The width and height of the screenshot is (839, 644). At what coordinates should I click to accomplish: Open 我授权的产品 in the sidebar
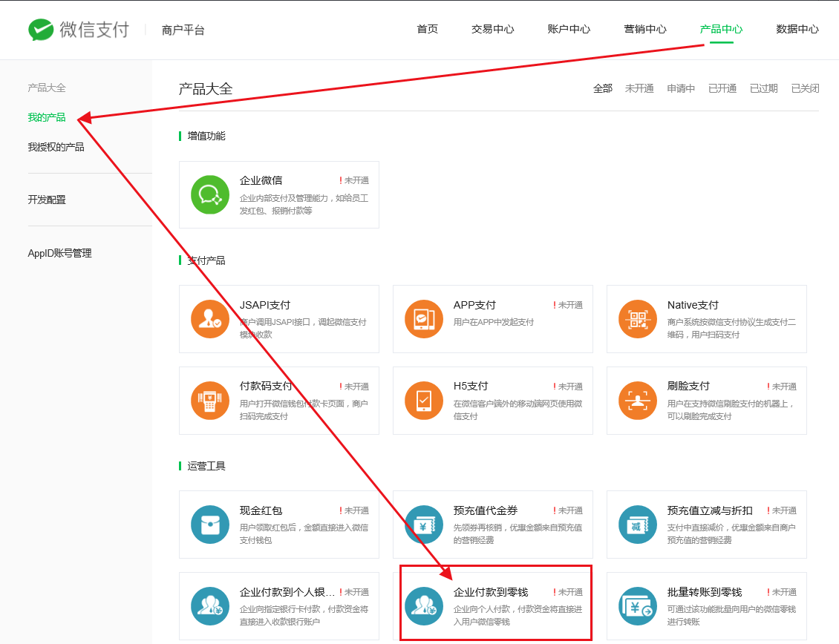point(56,147)
